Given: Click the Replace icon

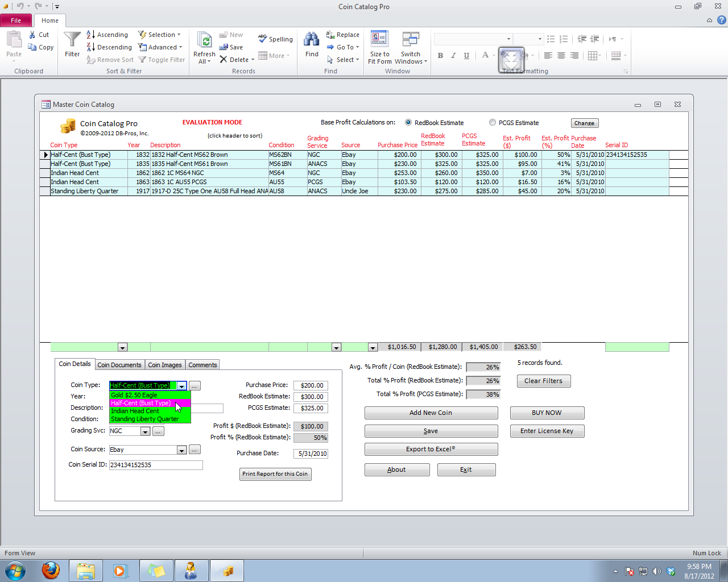Looking at the screenshot, I should pos(330,35).
